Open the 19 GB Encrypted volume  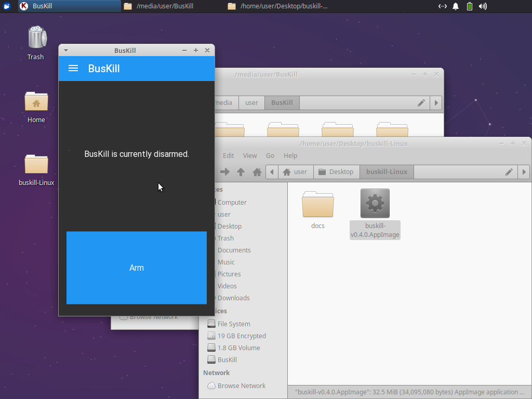[x=237, y=336]
